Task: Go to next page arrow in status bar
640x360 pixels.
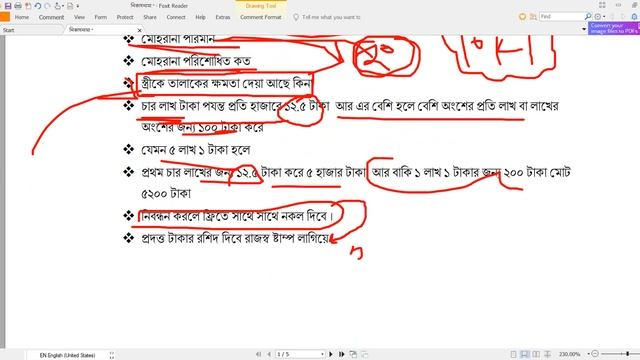Action: coord(331,354)
